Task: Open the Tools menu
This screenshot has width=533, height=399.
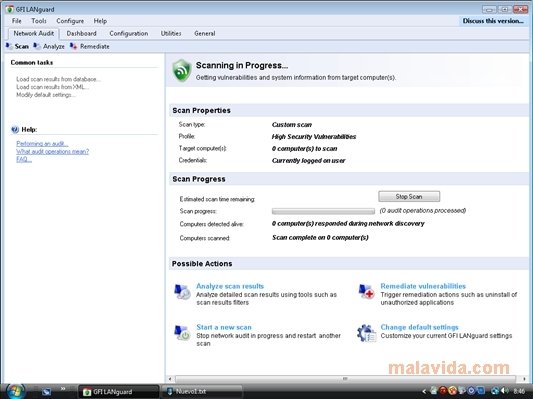Action: pyautogui.click(x=39, y=21)
